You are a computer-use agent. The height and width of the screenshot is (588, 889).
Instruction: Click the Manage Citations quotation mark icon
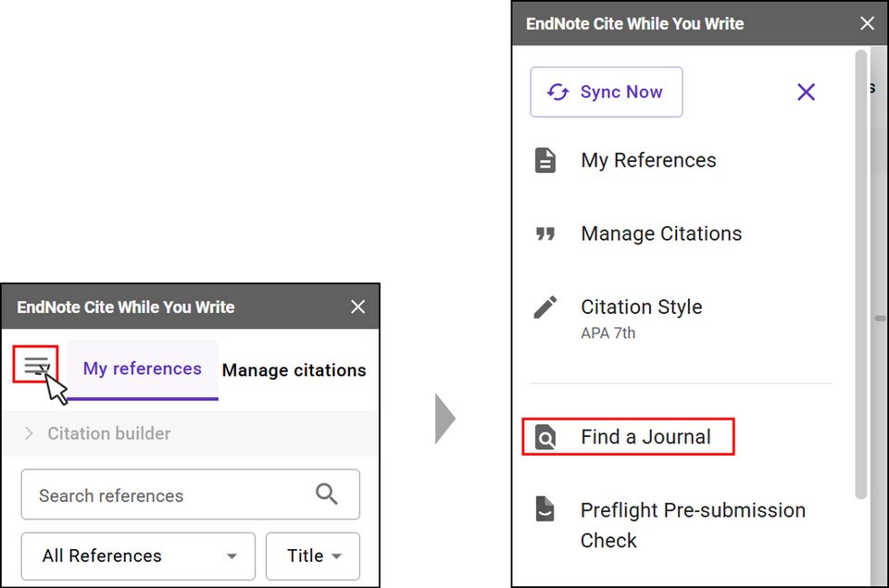tap(545, 233)
